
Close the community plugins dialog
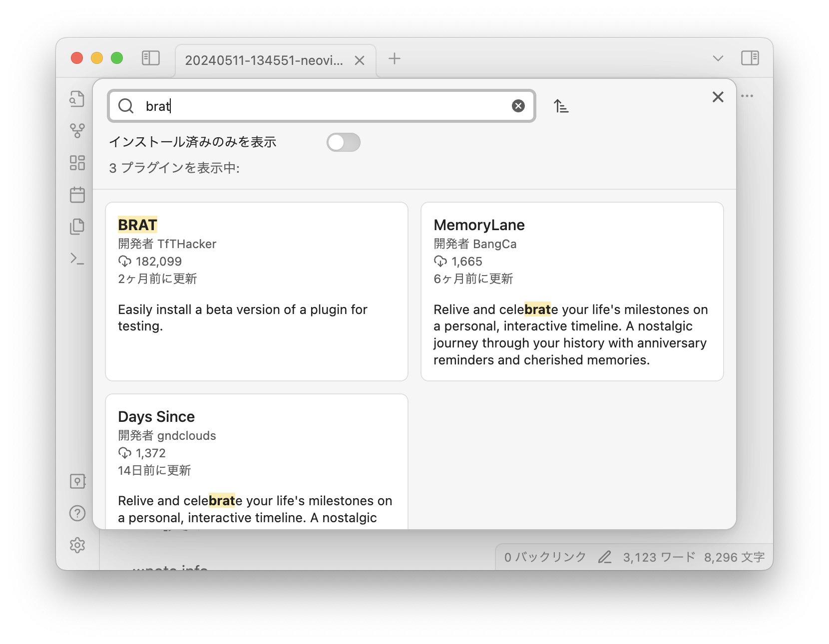[x=718, y=97]
